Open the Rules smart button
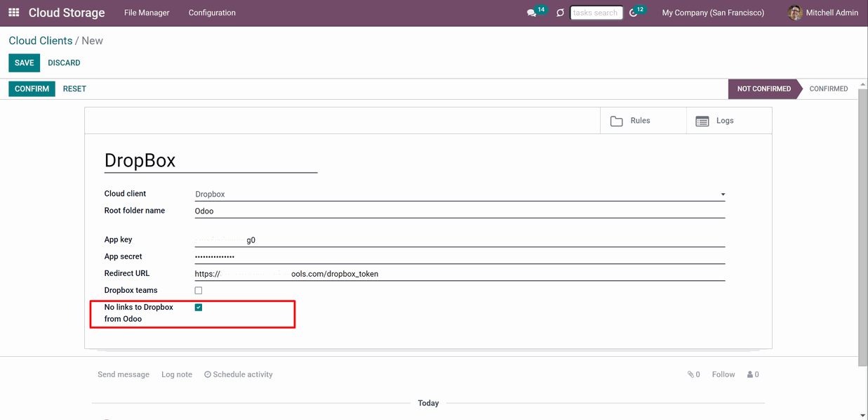 (x=643, y=121)
